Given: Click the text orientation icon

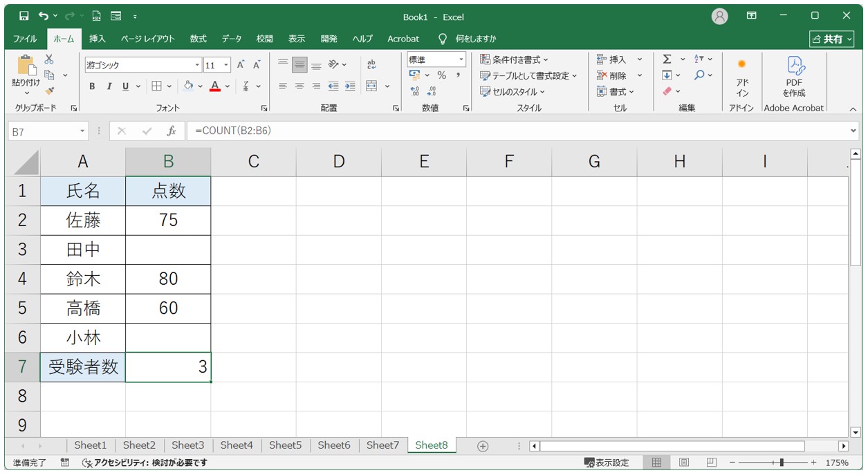Looking at the screenshot, I should click(x=334, y=65).
